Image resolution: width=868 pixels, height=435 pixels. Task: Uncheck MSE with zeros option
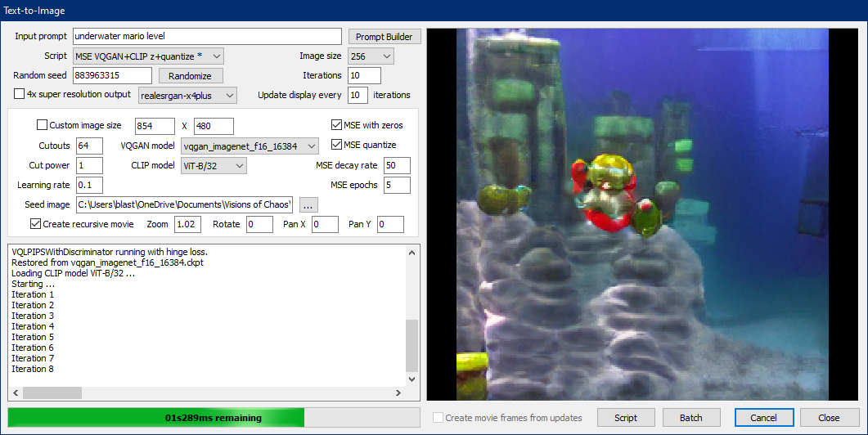click(x=336, y=126)
